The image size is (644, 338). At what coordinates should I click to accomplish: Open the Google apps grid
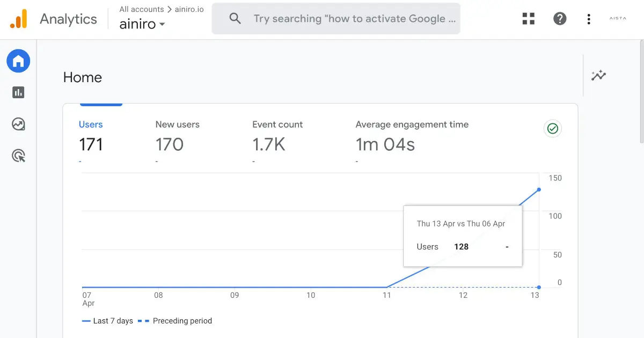pyautogui.click(x=529, y=19)
